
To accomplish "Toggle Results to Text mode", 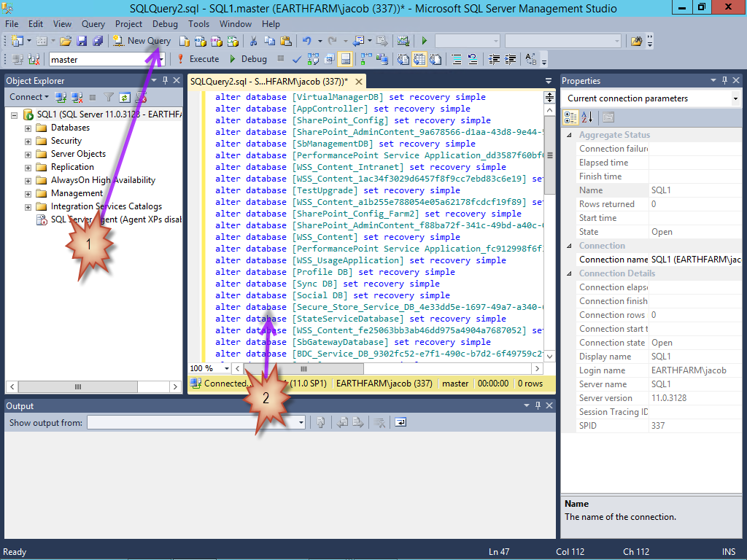I will pos(403,60).
